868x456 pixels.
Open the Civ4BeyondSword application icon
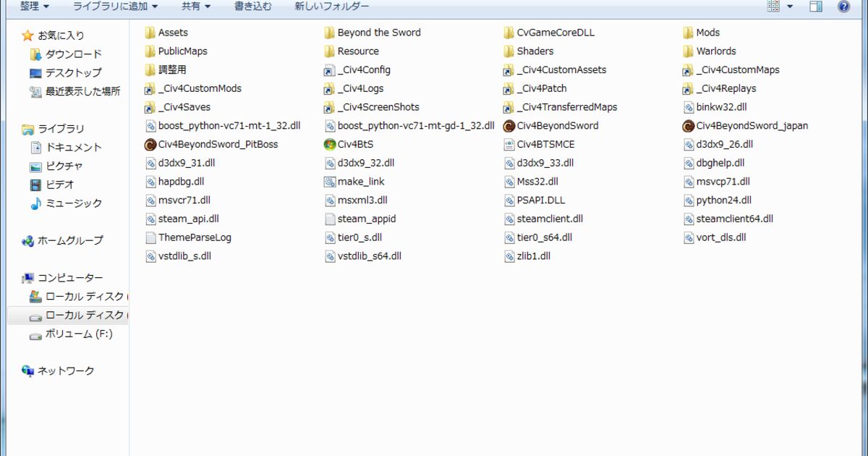[509, 126]
